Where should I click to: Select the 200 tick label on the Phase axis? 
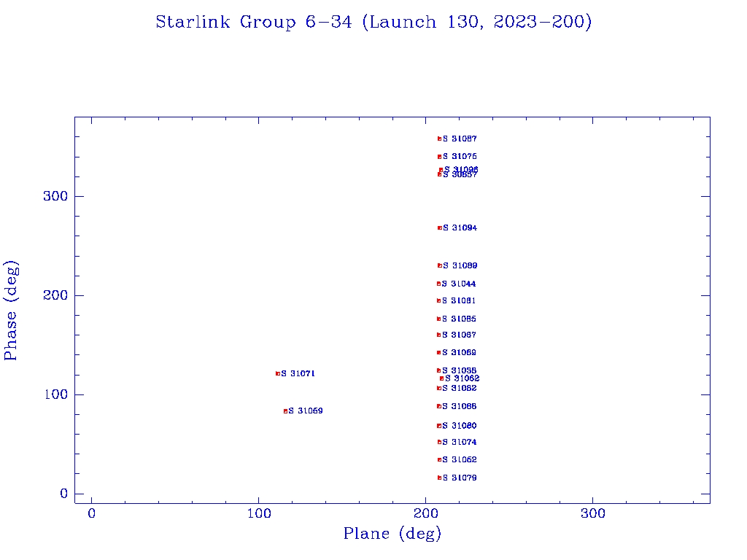pyautogui.click(x=55, y=295)
